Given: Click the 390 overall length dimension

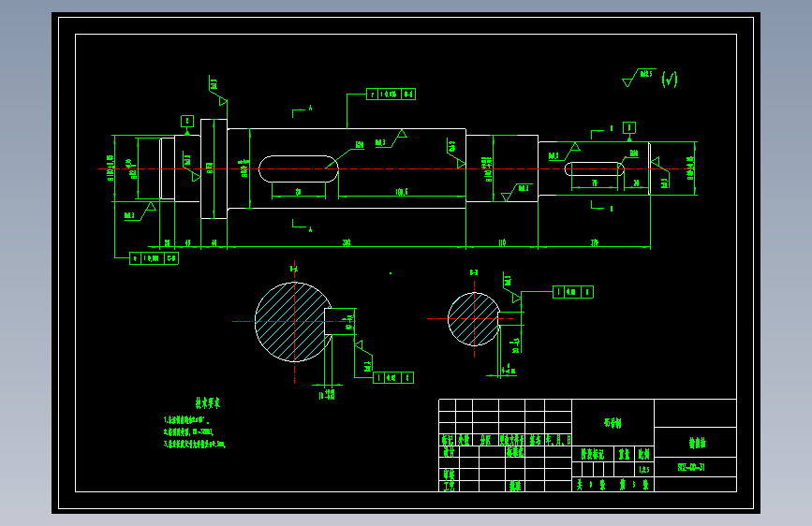Looking at the screenshot, I should [347, 242].
